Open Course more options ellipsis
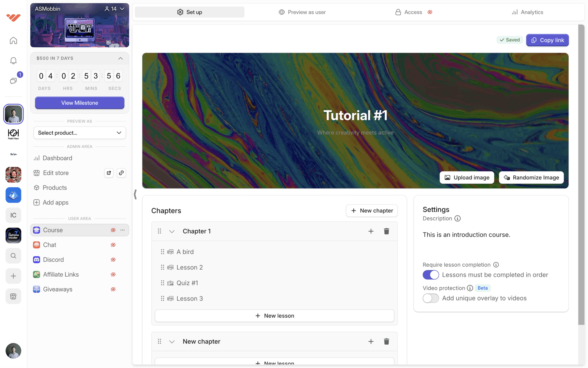Viewport: 588px width, 368px height. [123, 230]
